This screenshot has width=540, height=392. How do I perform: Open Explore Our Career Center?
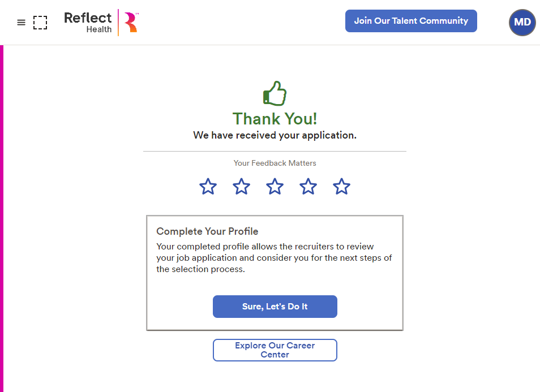point(275,350)
